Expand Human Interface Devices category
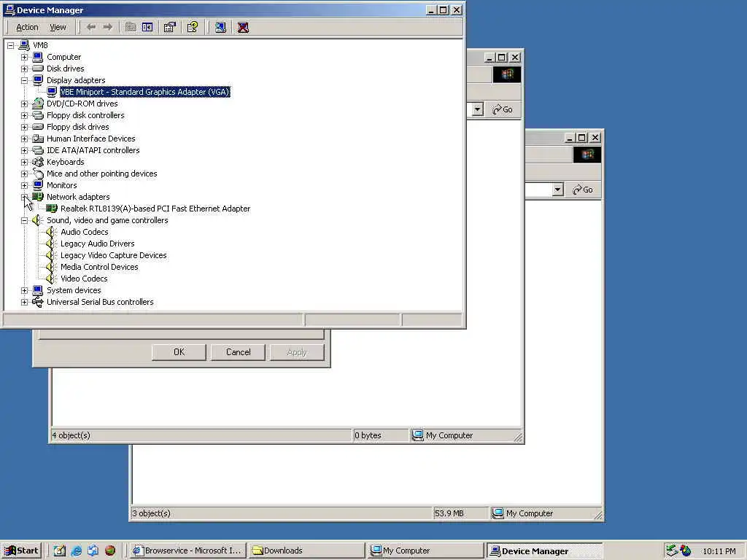This screenshot has width=747, height=560. click(24, 139)
